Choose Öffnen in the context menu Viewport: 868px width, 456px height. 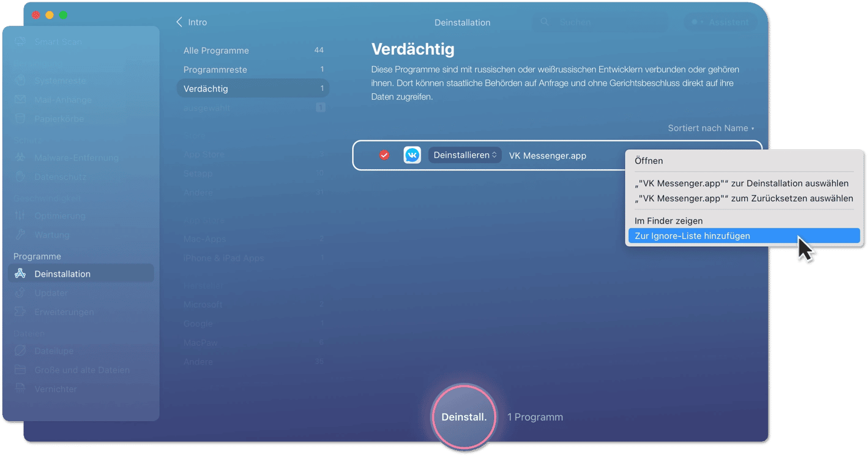point(744,160)
